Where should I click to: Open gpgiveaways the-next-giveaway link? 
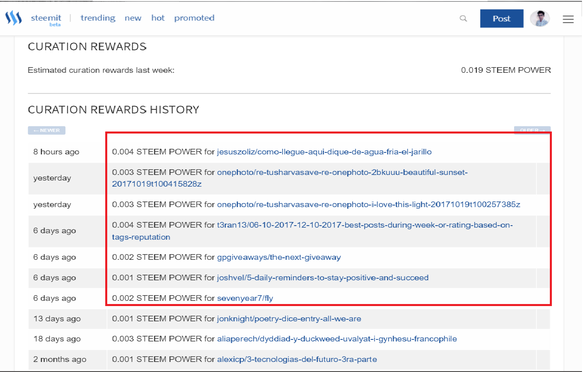(279, 257)
